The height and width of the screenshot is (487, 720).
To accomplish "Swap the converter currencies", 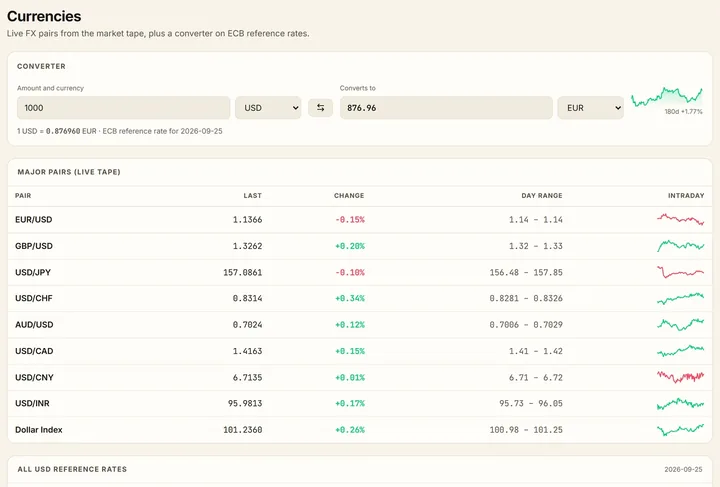I will 320,108.
